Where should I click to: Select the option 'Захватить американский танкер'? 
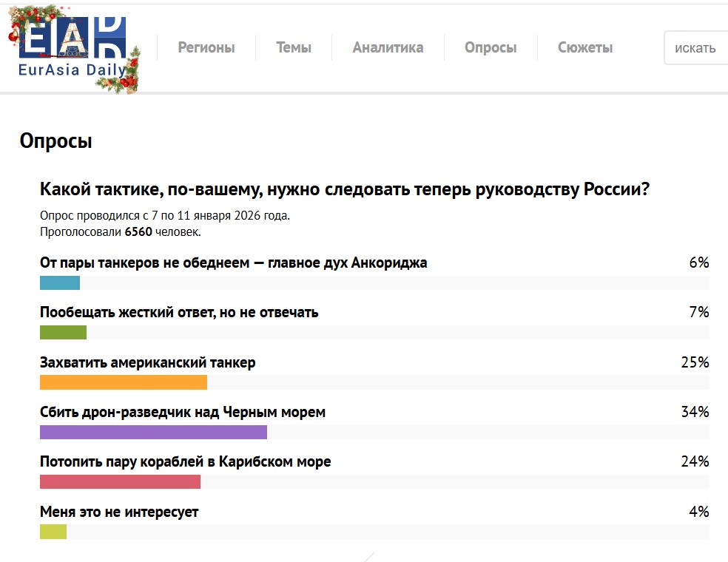coord(148,362)
